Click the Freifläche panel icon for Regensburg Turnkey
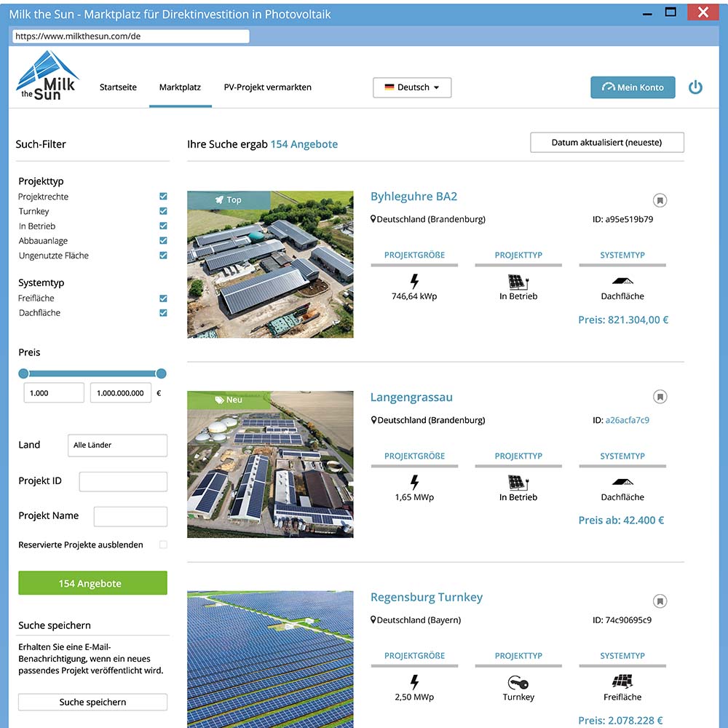This screenshot has width=728, height=728. (x=622, y=681)
